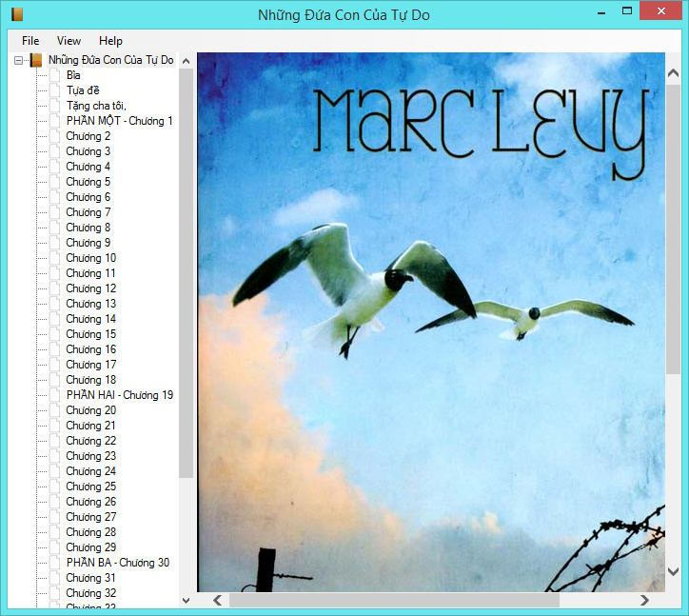The width and height of the screenshot is (689, 616).
Task: Open the Help menu
Action: [110, 41]
